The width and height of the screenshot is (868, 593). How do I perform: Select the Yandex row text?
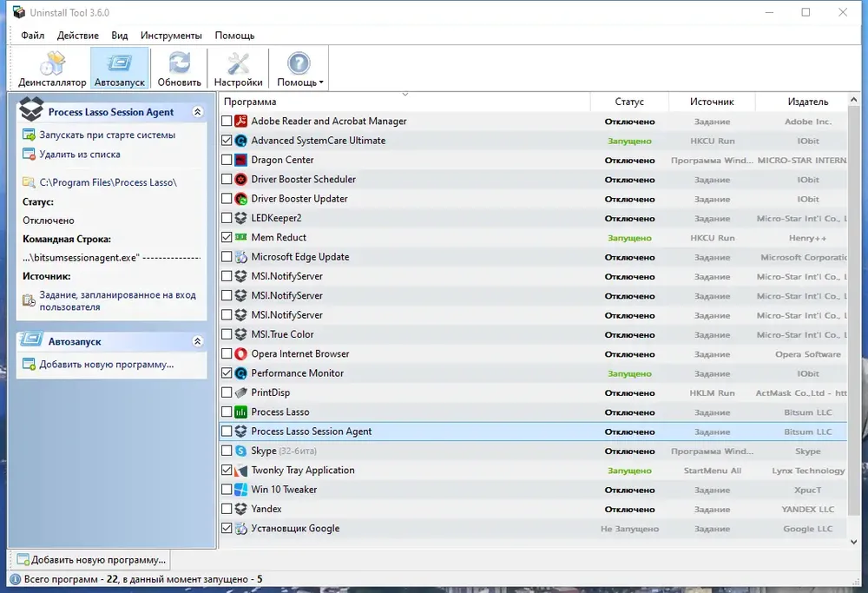tap(266, 509)
